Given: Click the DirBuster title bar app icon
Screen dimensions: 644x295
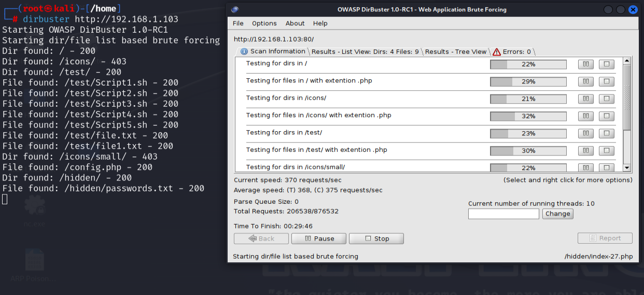Looking at the screenshot, I should (235, 9).
